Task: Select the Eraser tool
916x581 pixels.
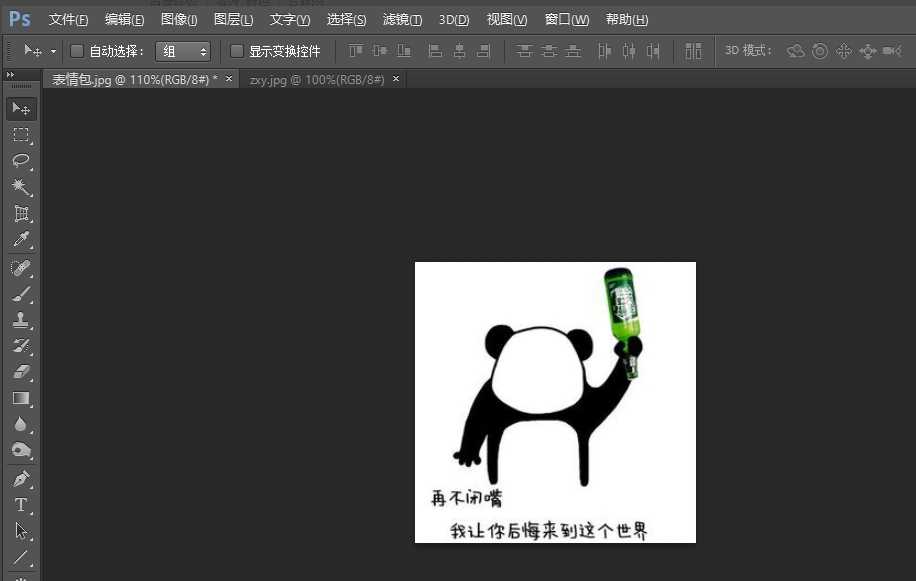Action: [x=21, y=371]
